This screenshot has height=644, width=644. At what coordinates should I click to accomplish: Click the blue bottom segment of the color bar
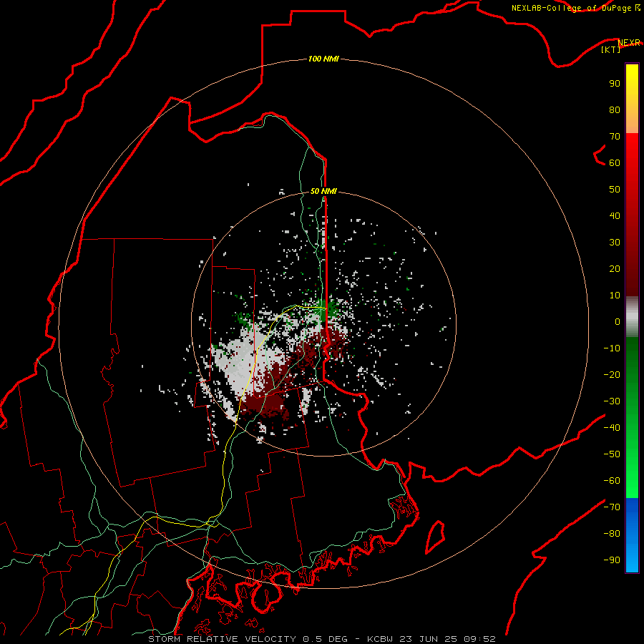pos(632,535)
